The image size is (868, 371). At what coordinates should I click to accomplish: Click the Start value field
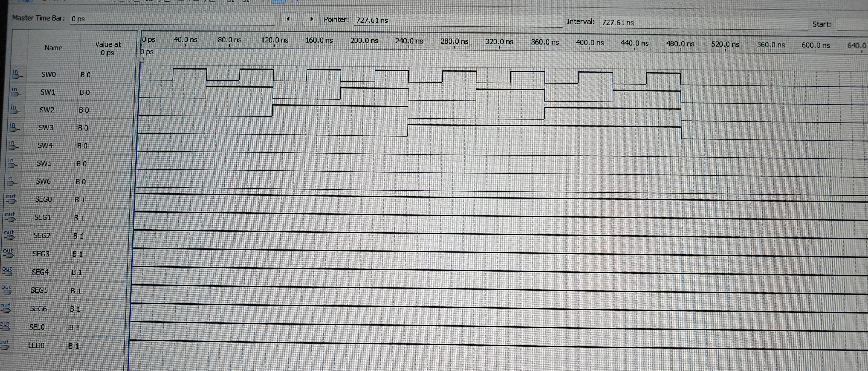(852, 25)
